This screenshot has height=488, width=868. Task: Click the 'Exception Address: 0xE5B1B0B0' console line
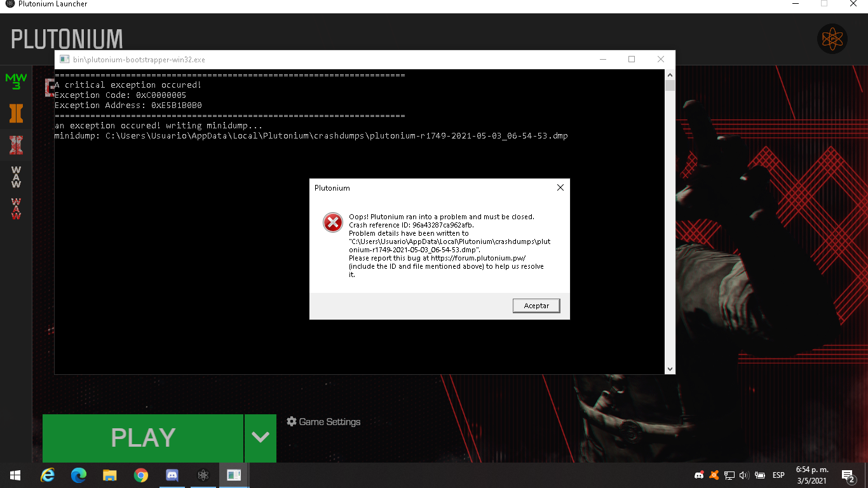pos(128,105)
